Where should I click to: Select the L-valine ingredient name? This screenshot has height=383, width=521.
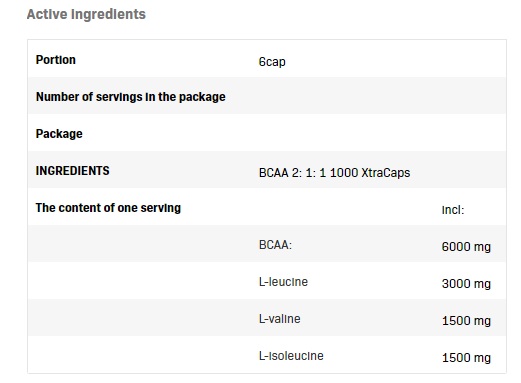279,319
